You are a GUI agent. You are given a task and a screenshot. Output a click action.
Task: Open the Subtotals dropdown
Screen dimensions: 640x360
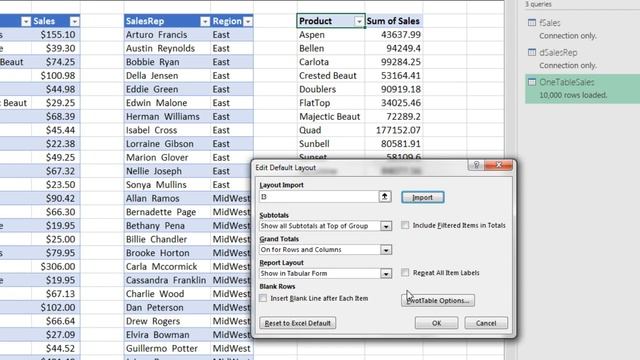pyautogui.click(x=386, y=226)
